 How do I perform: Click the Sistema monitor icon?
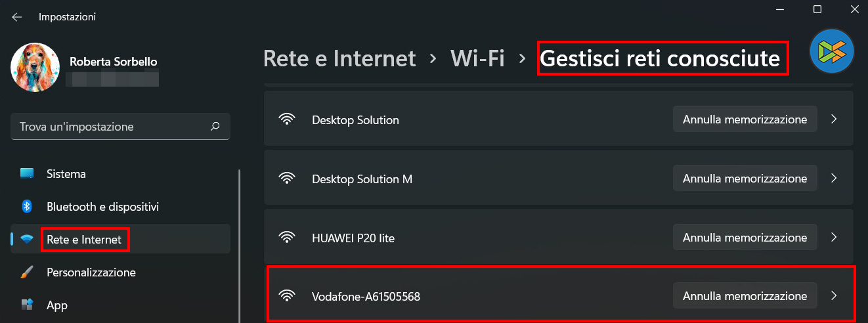pyautogui.click(x=27, y=174)
